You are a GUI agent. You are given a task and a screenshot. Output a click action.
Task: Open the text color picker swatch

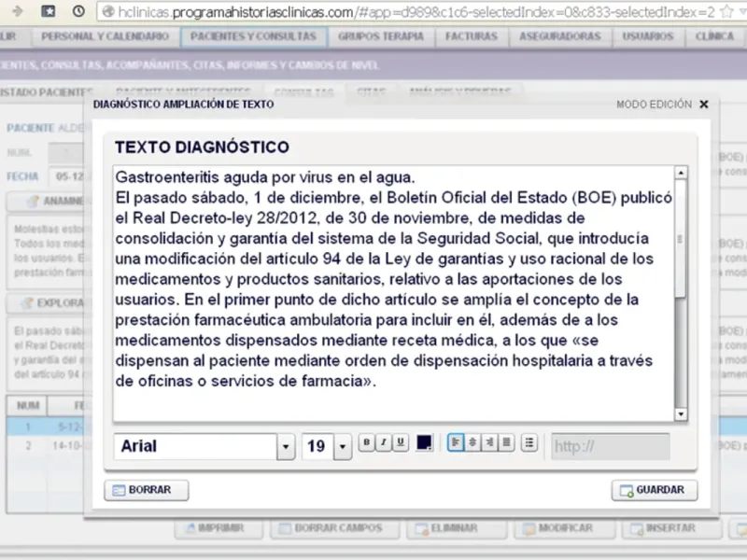(424, 442)
